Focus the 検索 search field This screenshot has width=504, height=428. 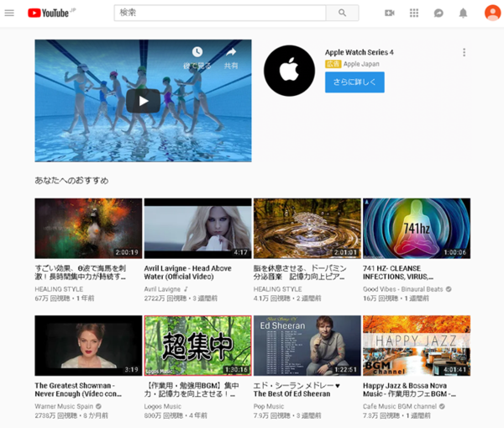220,13
